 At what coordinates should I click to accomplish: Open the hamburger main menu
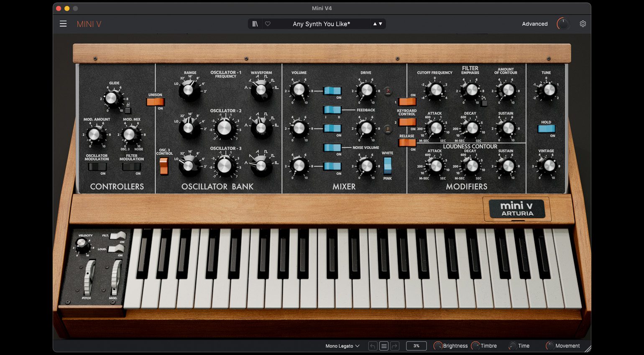tap(63, 24)
